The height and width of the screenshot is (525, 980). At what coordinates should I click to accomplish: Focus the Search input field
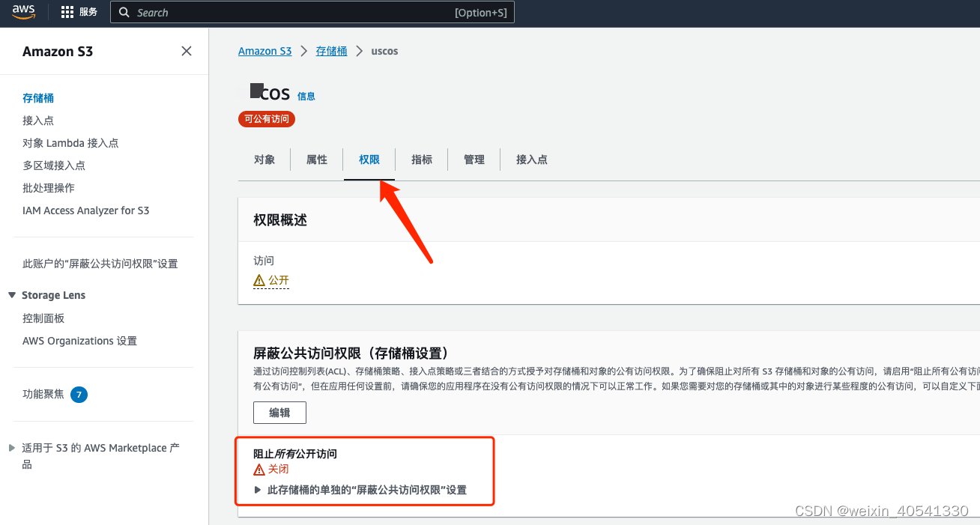point(312,13)
